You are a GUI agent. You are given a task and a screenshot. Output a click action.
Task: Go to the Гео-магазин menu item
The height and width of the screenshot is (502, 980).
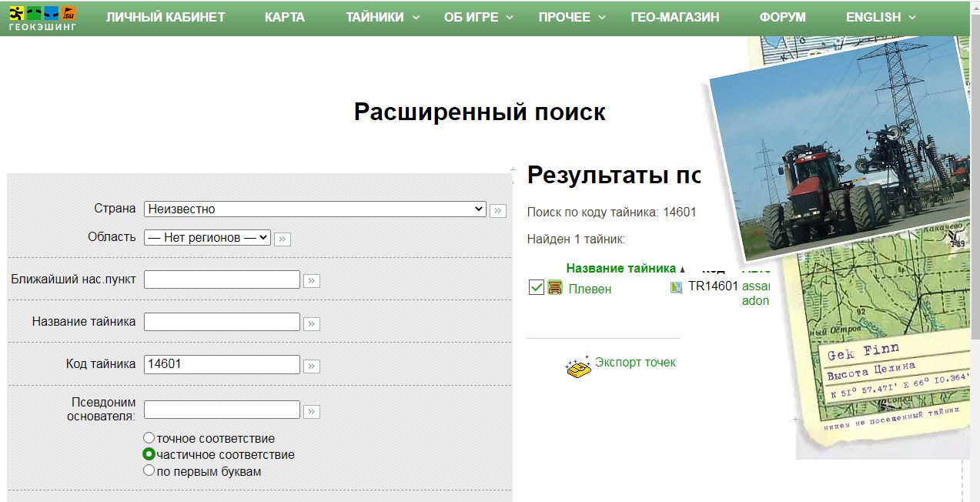click(674, 17)
